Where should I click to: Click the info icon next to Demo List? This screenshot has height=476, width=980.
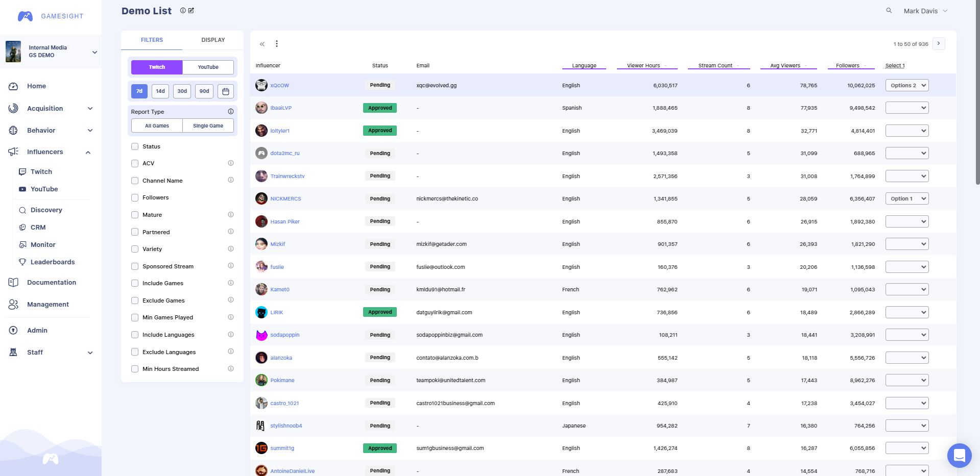tap(183, 11)
